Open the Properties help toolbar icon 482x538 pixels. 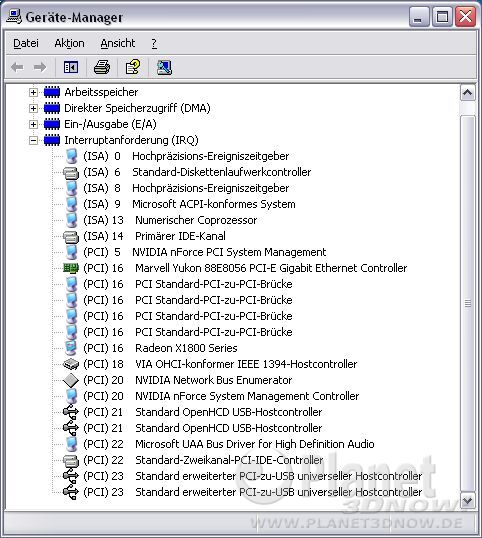click(x=133, y=67)
